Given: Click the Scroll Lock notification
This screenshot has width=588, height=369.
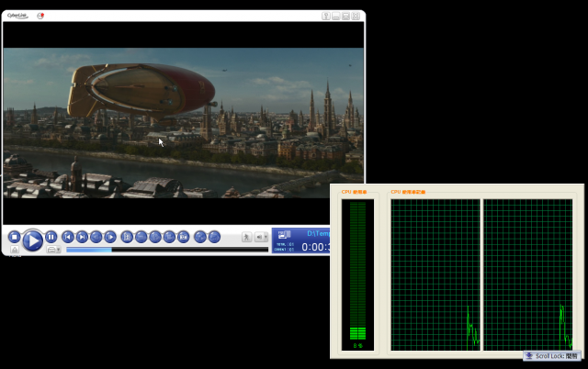Looking at the screenshot, I should click(x=552, y=356).
